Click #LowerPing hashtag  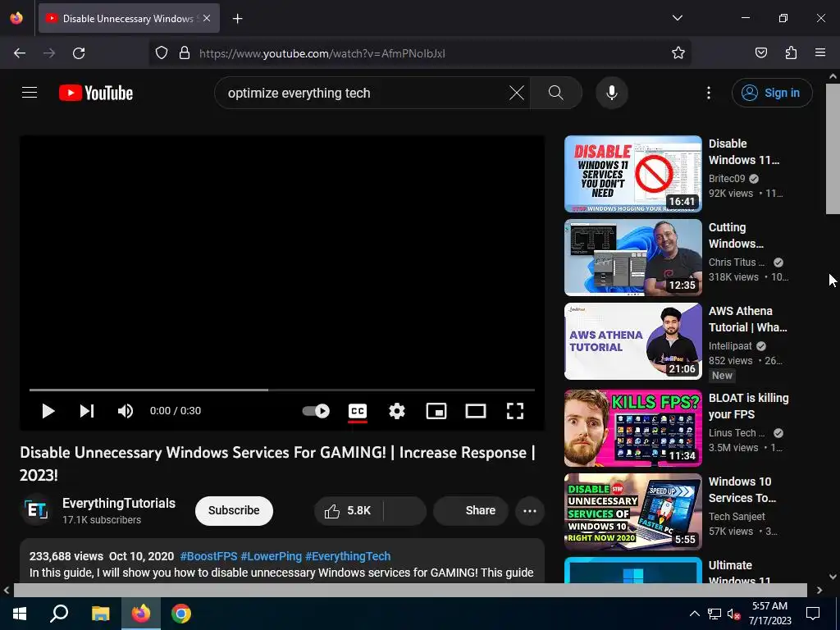point(271,556)
